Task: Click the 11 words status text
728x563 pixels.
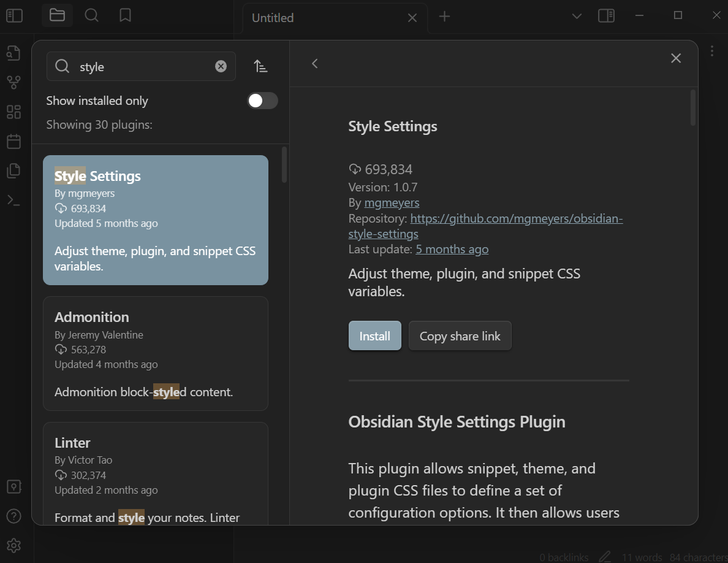Action: tap(642, 557)
